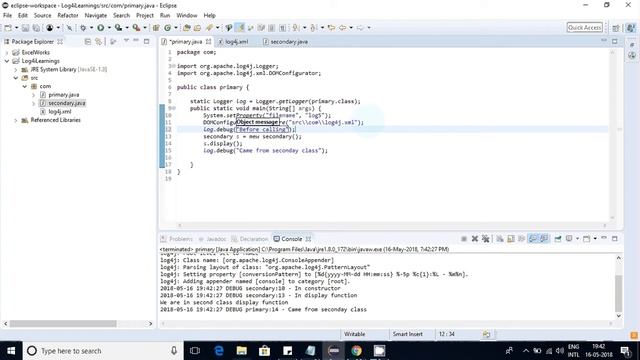Expand Referenced Libraries node
This screenshot has width=640, height=360.
coord(16,120)
